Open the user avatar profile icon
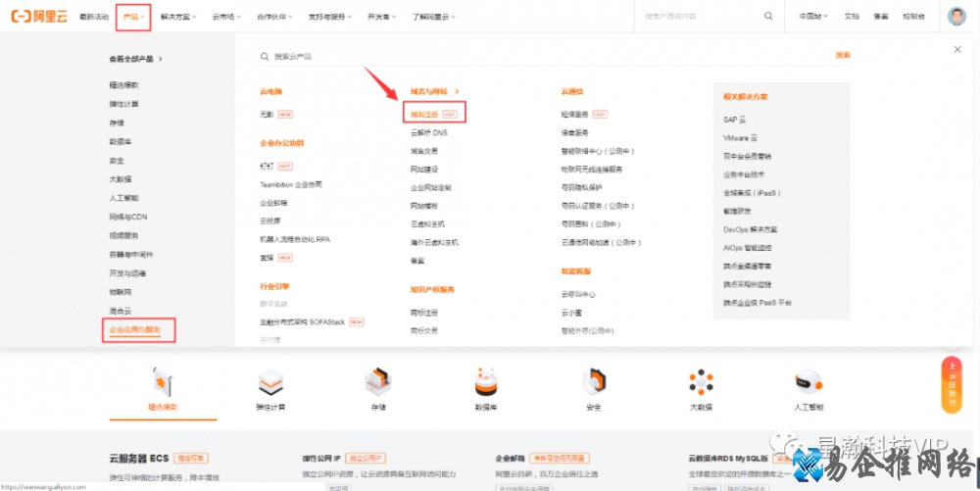Screen dimensions: 980x491 click(x=956, y=17)
